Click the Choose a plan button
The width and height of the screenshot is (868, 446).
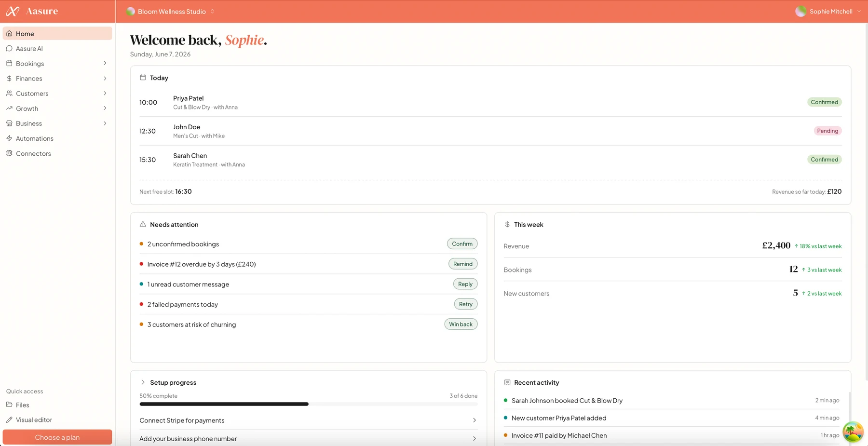point(57,437)
